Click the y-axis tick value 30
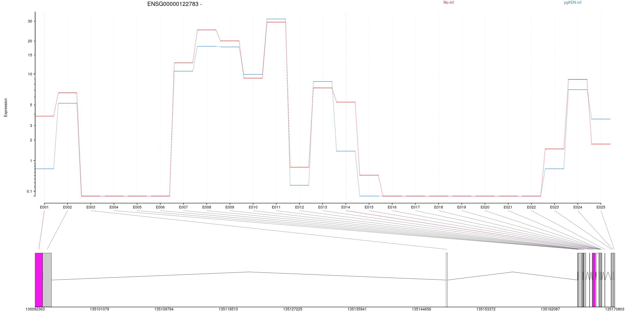 (30, 21)
